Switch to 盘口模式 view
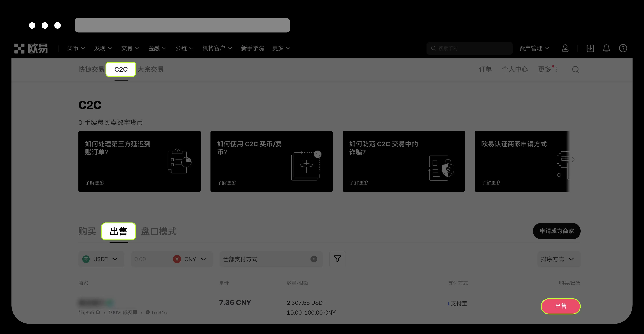The width and height of the screenshot is (644, 334). pos(159,231)
